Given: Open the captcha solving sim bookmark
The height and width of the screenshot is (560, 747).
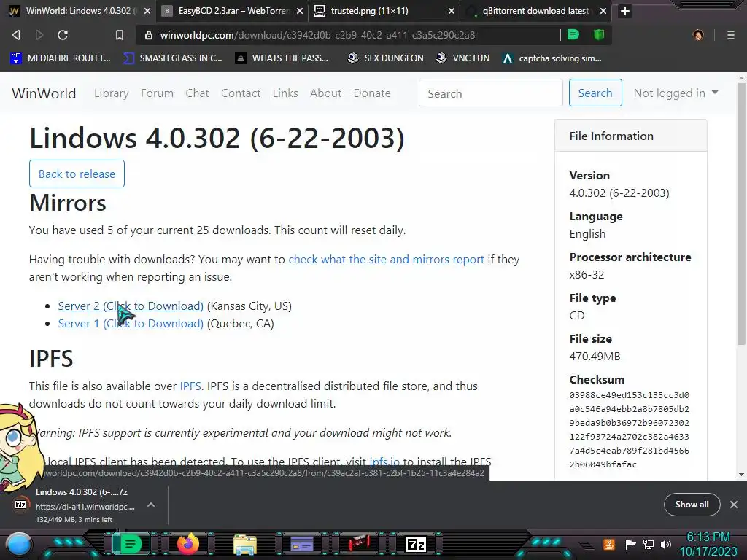Looking at the screenshot, I should tap(552, 58).
